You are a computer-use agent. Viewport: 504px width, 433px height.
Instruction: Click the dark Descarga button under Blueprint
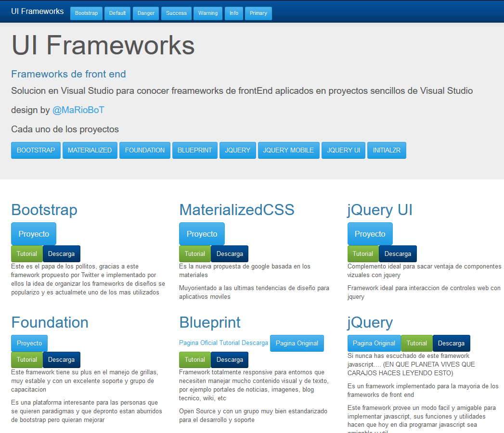230,360
